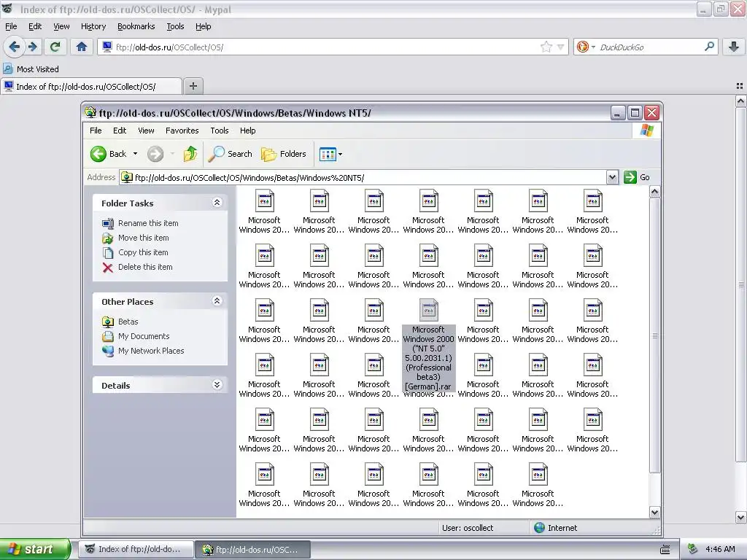
Task: Bookmark this page with the star icon
Action: coord(546,47)
